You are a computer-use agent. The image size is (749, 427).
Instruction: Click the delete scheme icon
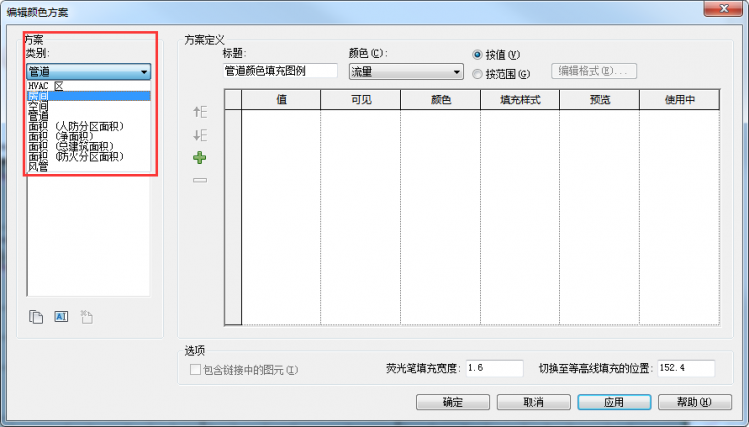(x=86, y=317)
